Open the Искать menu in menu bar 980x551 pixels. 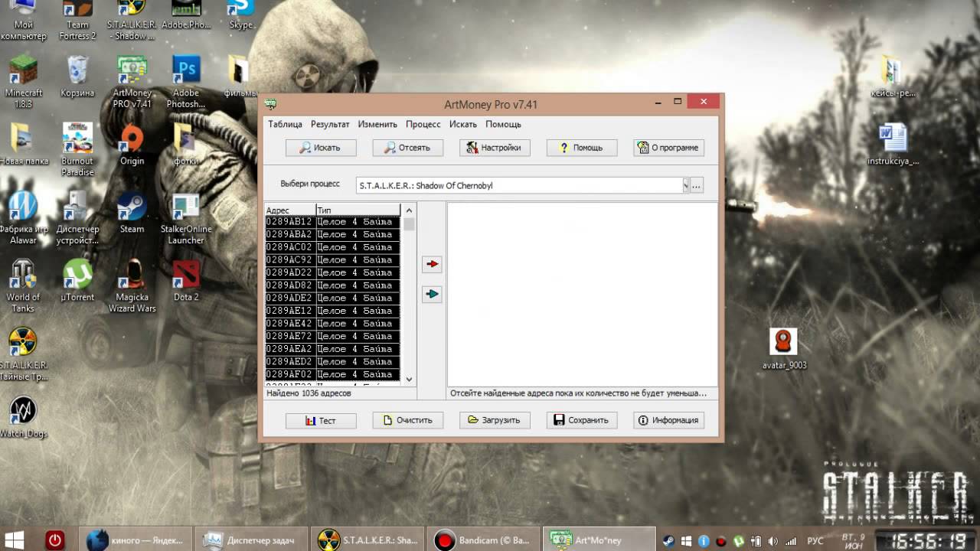tap(463, 124)
